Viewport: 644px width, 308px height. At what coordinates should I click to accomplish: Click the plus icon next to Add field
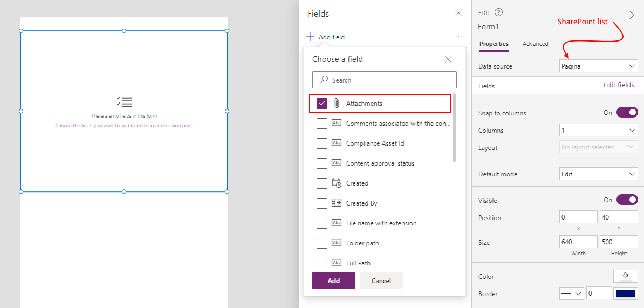pyautogui.click(x=310, y=37)
